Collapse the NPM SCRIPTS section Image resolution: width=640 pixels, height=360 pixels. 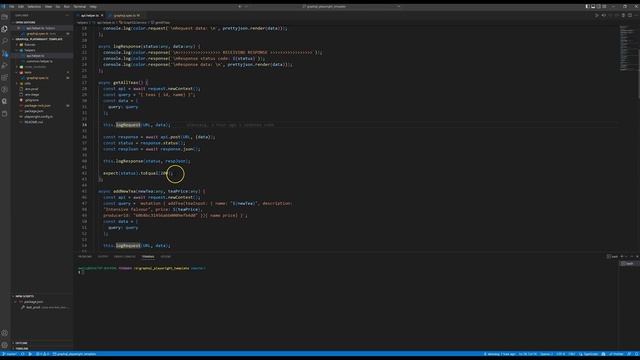pyautogui.click(x=42, y=296)
